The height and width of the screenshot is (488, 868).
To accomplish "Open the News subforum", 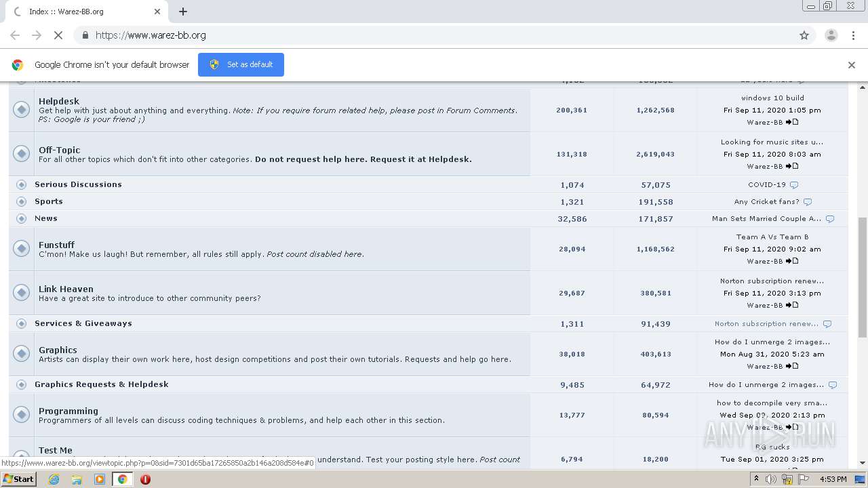I will 46,218.
